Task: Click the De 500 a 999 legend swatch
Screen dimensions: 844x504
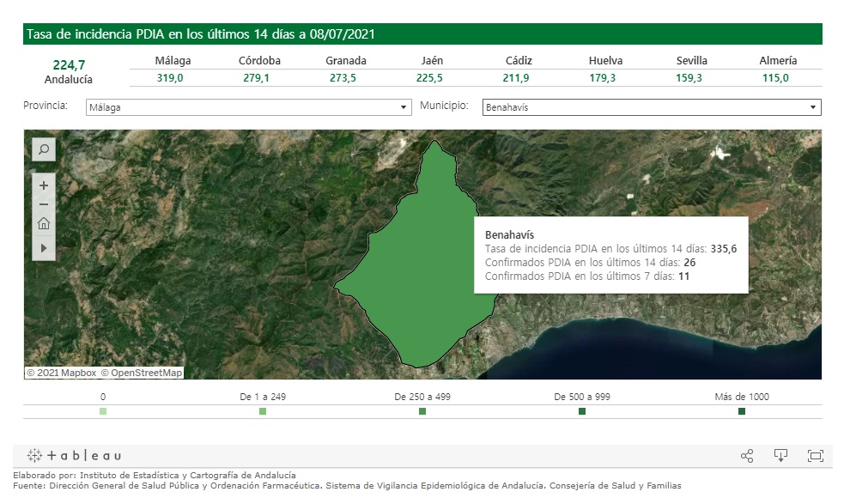Action: coord(582,411)
